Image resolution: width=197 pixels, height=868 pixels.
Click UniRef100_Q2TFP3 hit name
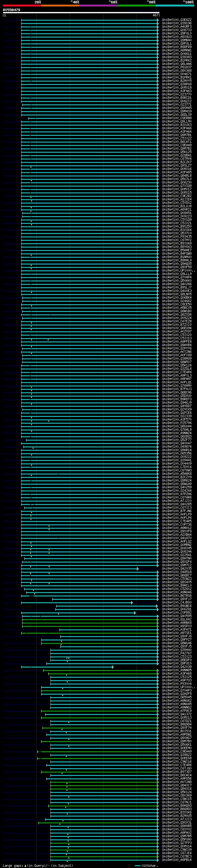click(177, 843)
